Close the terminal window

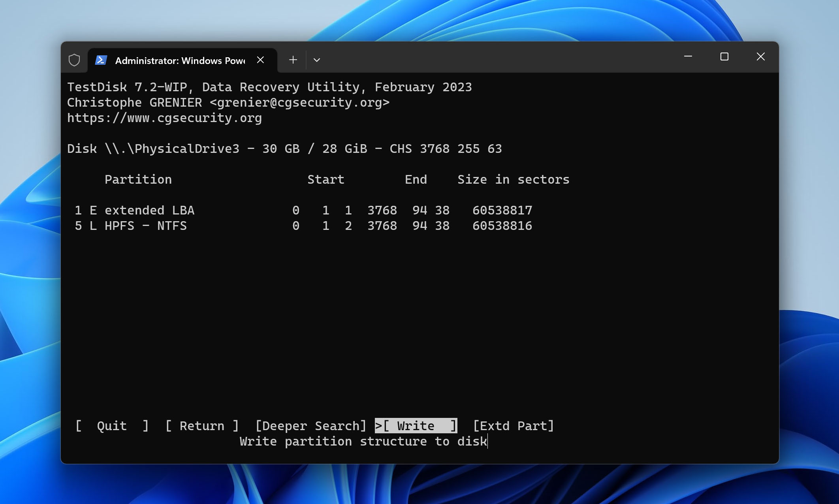(x=761, y=57)
